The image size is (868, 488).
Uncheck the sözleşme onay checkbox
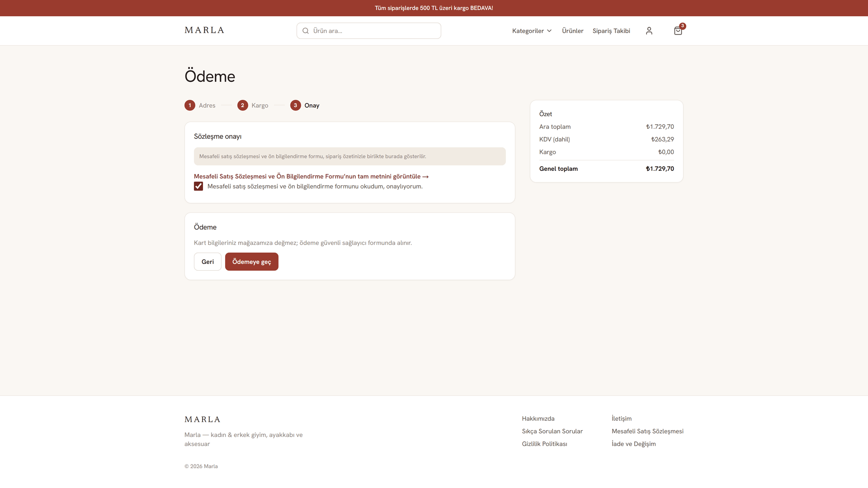(x=198, y=186)
